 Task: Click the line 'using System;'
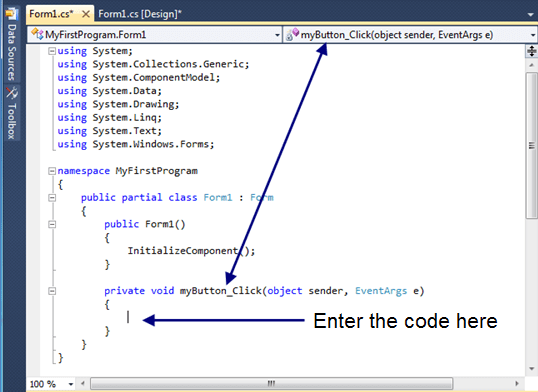point(95,51)
